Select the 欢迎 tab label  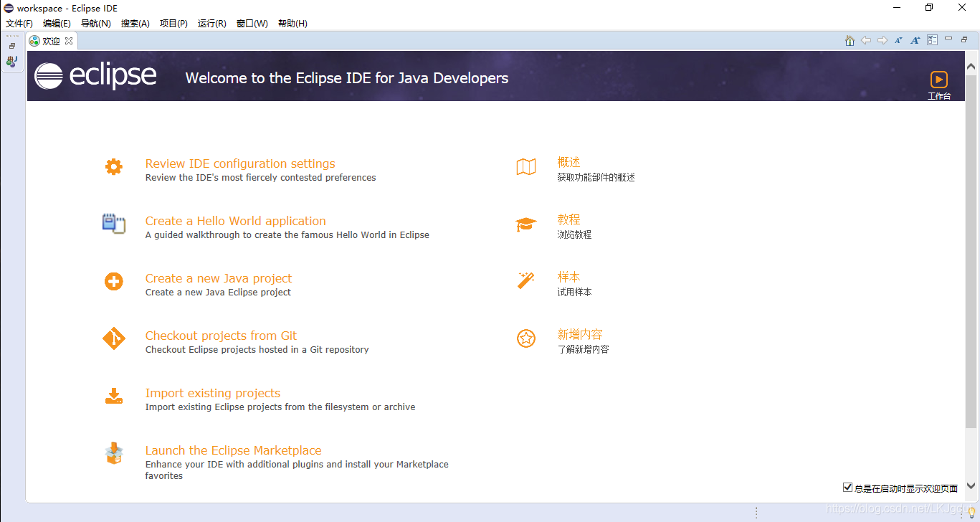[x=51, y=42]
